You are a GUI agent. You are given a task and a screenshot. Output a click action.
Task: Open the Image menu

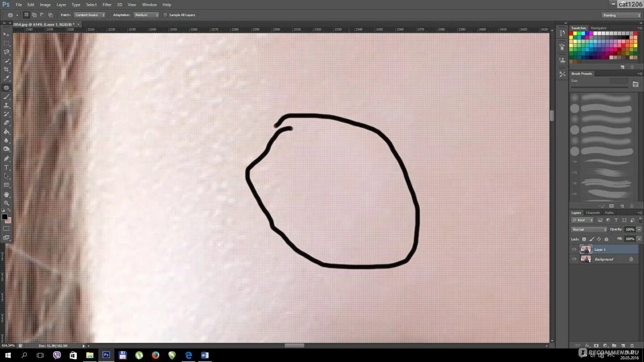pos(45,4)
